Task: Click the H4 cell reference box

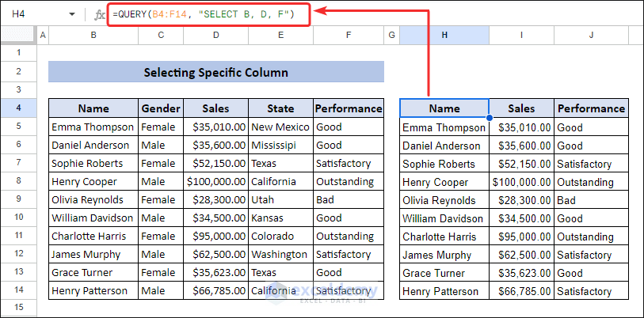Action: point(32,14)
